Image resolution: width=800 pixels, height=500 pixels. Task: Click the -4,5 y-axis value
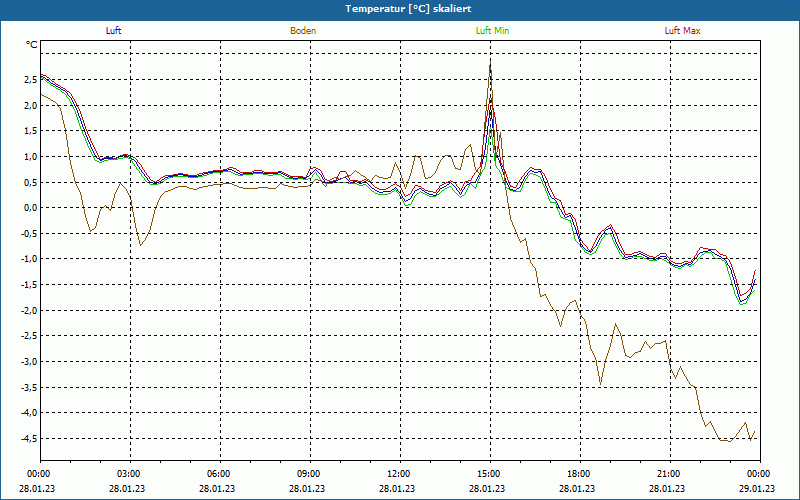coord(29,438)
